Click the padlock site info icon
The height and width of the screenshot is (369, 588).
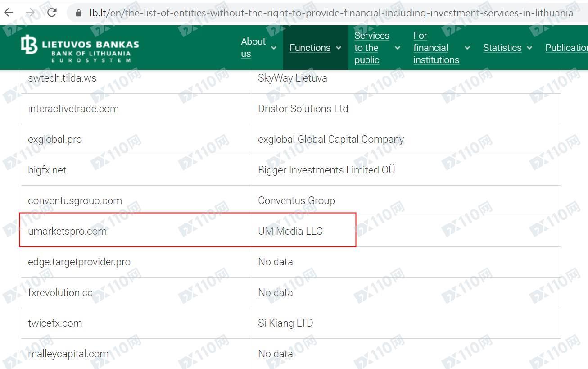click(79, 13)
